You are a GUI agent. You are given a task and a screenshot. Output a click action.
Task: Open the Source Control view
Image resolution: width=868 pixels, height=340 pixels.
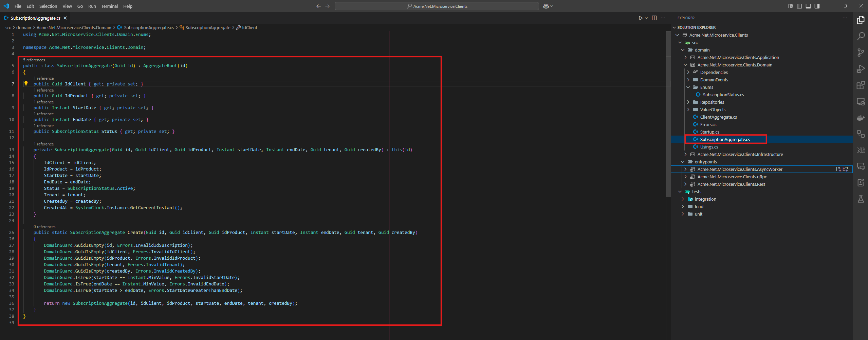(861, 53)
